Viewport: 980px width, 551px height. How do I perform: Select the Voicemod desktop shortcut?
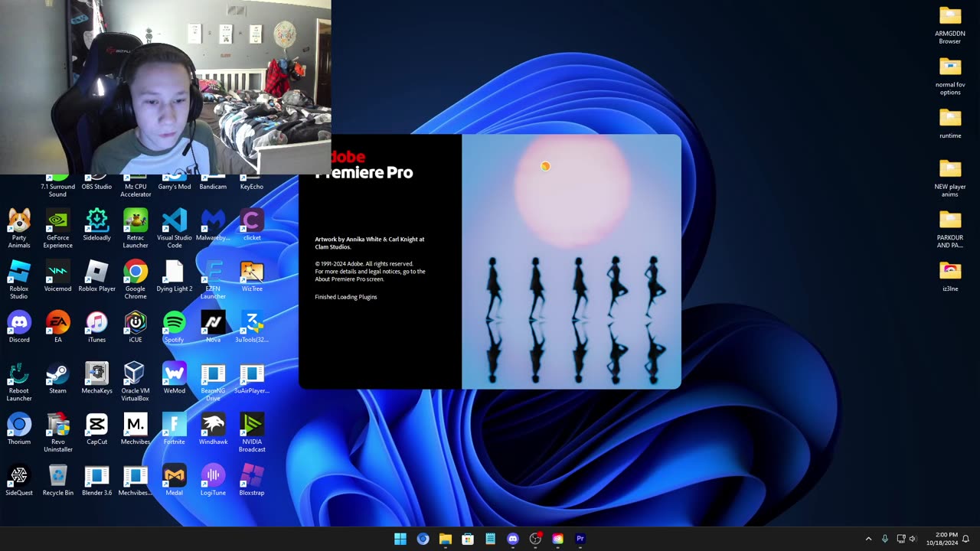pyautogui.click(x=57, y=276)
